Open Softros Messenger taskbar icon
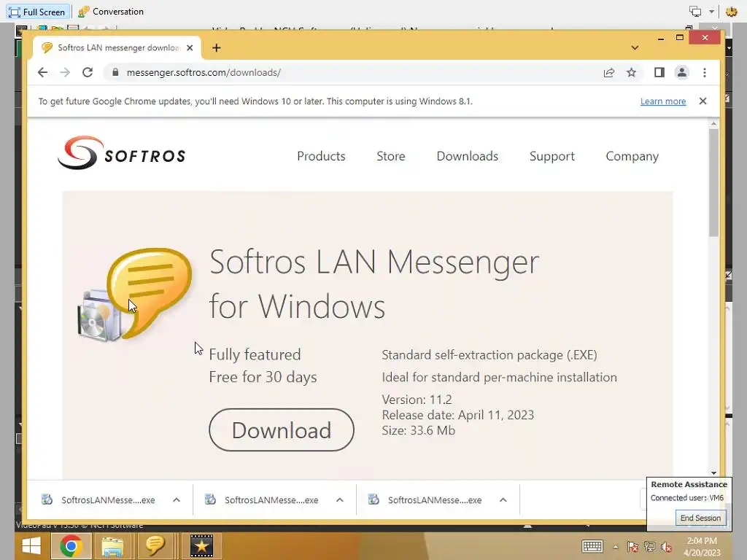Image resolution: width=747 pixels, height=560 pixels. tap(155, 545)
